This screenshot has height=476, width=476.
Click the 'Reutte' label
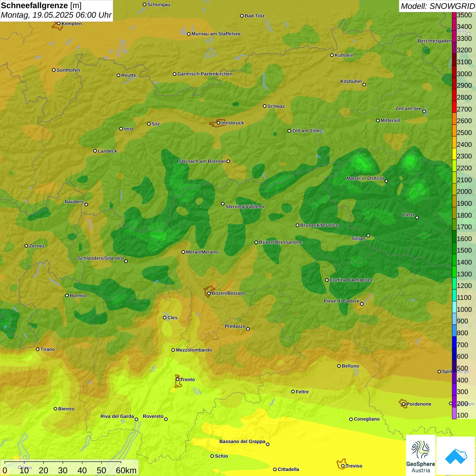click(129, 75)
